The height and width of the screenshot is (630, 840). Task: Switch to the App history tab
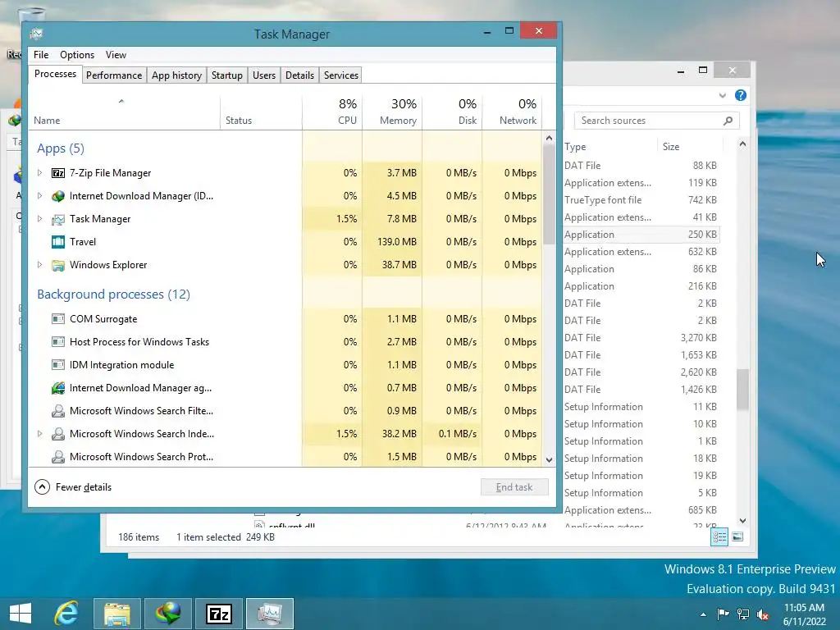[x=177, y=75]
